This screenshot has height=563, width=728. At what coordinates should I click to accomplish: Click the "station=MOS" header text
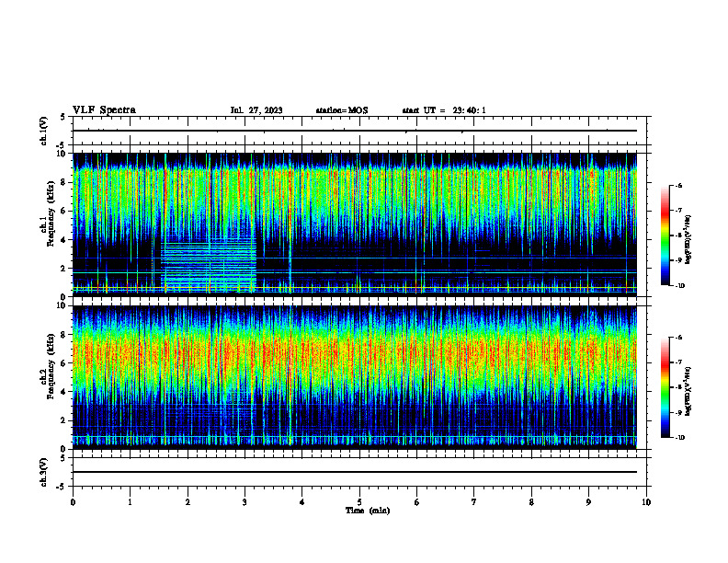(342, 110)
